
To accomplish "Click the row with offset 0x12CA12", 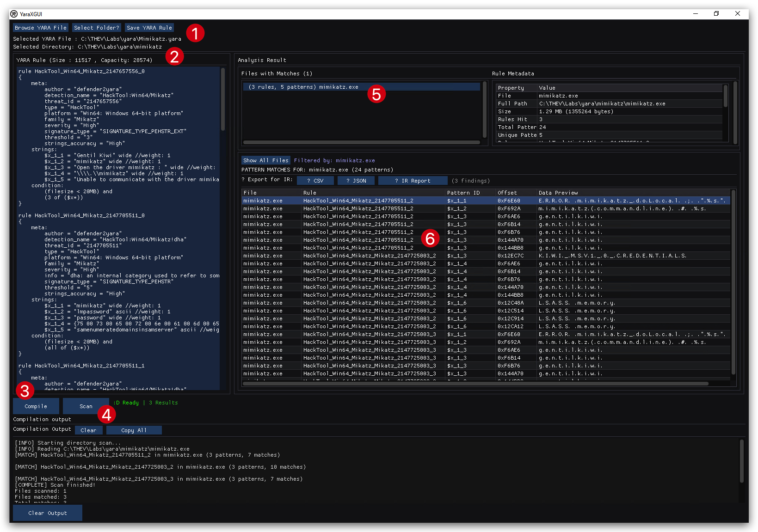I will tap(486, 326).
